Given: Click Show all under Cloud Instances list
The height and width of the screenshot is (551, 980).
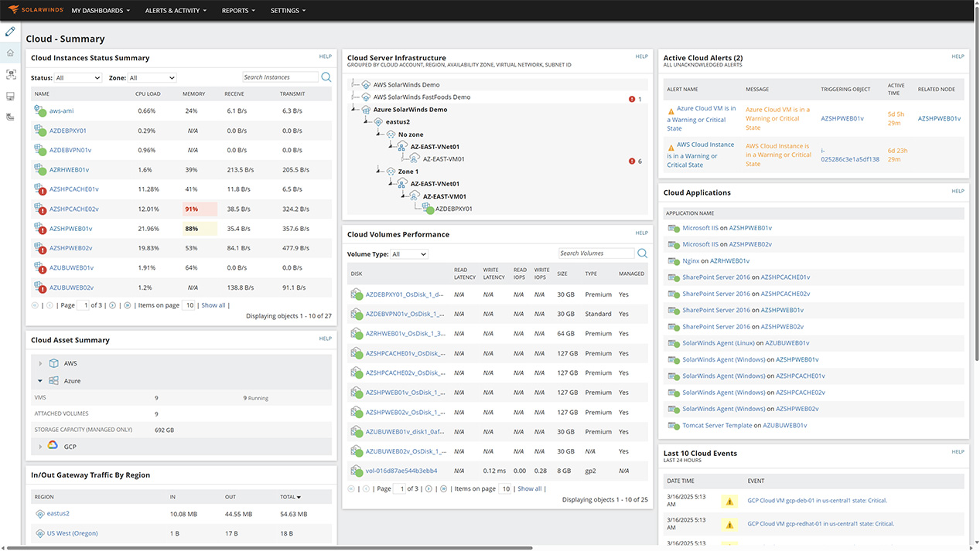Looking at the screenshot, I should 213,304.
